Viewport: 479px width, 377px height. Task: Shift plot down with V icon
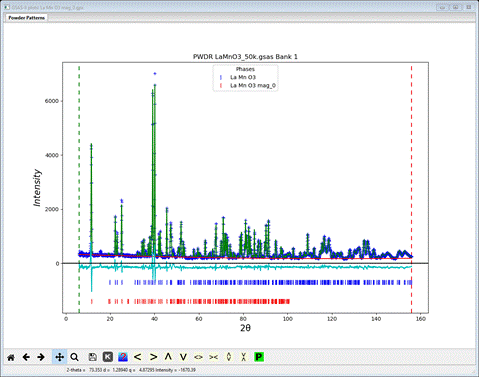(x=183, y=357)
